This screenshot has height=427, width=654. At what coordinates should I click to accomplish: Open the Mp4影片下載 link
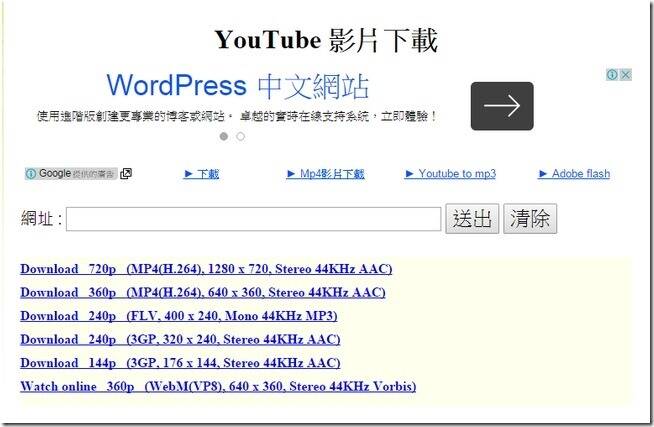pyautogui.click(x=326, y=173)
